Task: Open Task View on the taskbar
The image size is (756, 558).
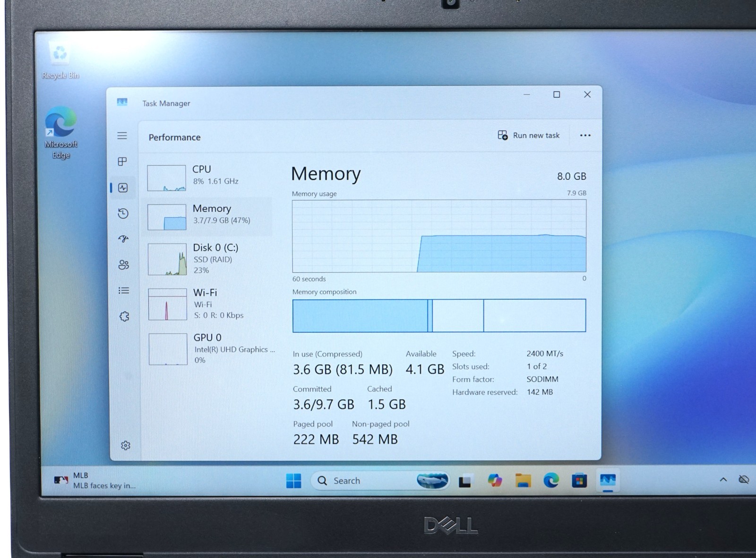Action: (465, 481)
